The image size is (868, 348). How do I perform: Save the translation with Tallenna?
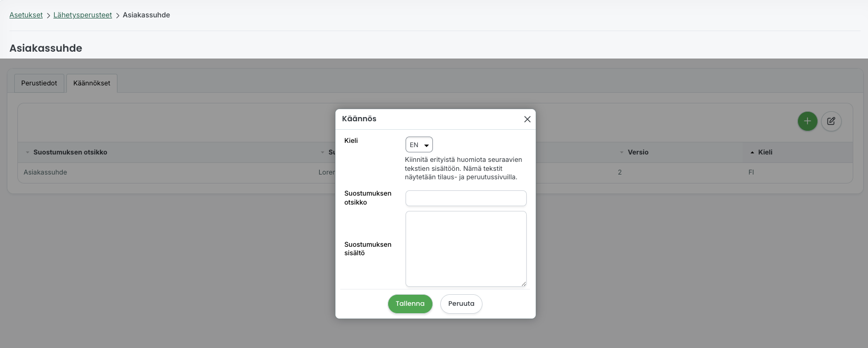click(410, 304)
